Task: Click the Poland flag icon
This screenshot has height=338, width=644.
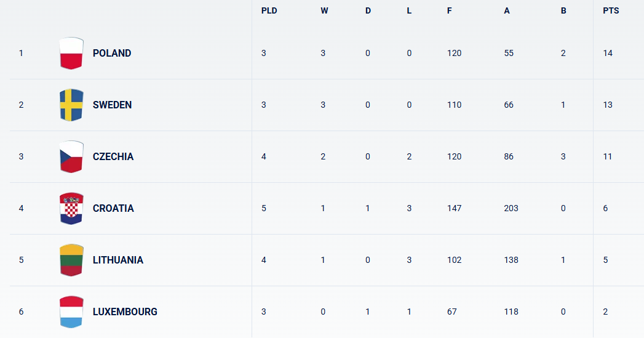Action: (x=71, y=53)
